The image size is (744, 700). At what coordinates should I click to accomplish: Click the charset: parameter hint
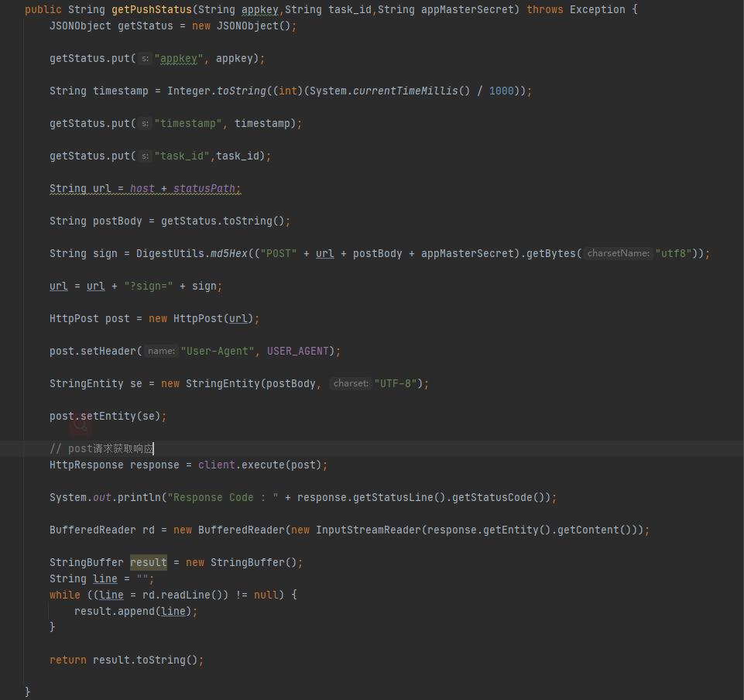point(351,383)
